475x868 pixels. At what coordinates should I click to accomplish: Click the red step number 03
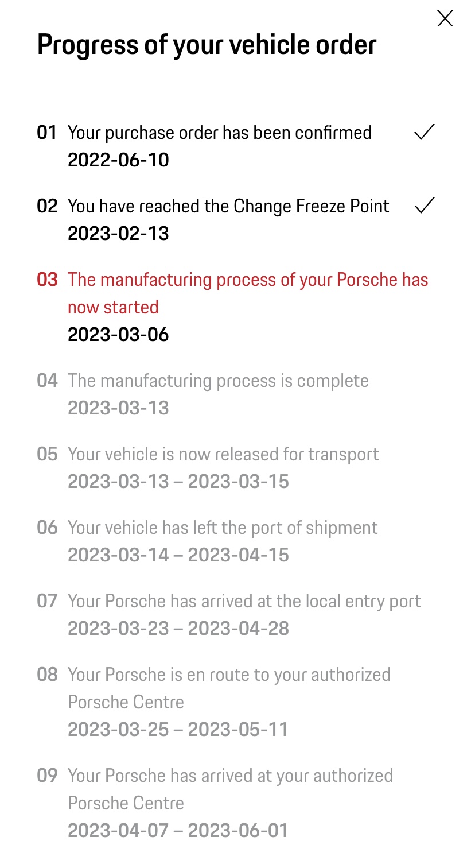(47, 280)
